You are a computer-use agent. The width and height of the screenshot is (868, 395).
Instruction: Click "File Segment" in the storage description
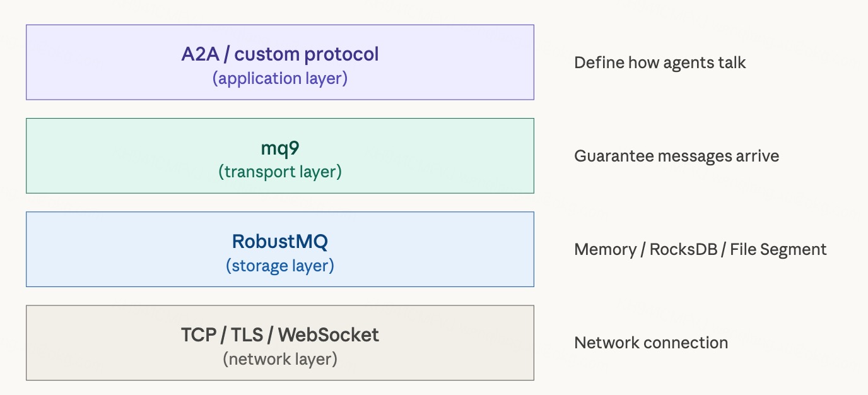tap(778, 249)
